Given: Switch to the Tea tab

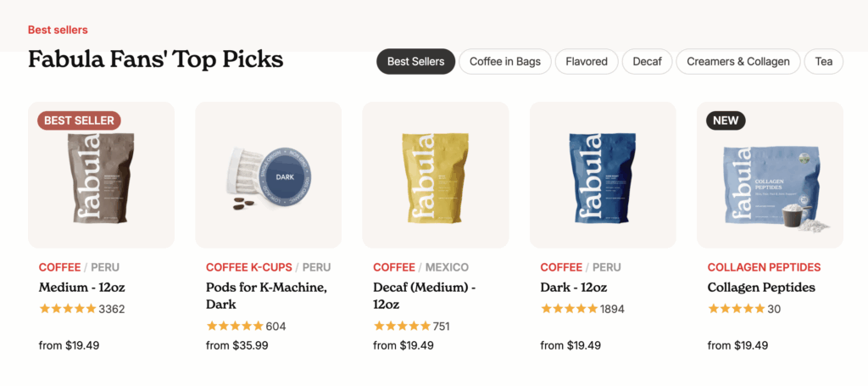Looking at the screenshot, I should coord(823,62).
